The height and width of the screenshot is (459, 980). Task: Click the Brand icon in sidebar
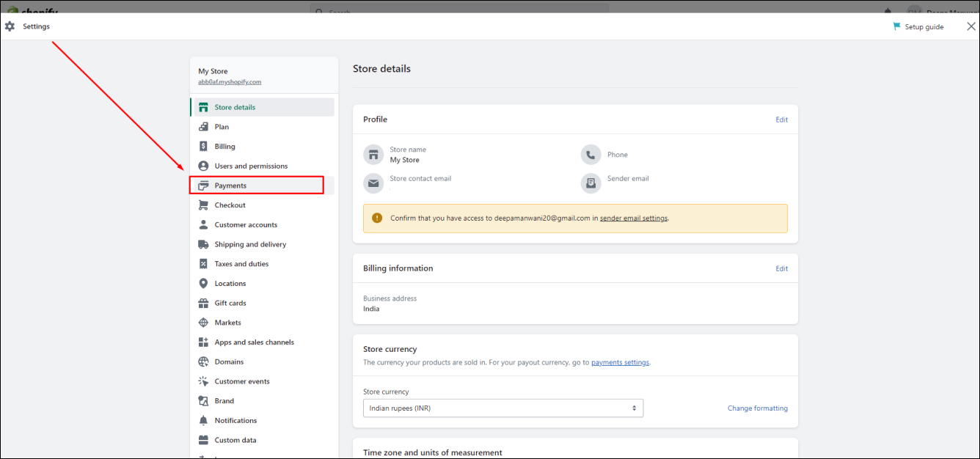pyautogui.click(x=204, y=401)
